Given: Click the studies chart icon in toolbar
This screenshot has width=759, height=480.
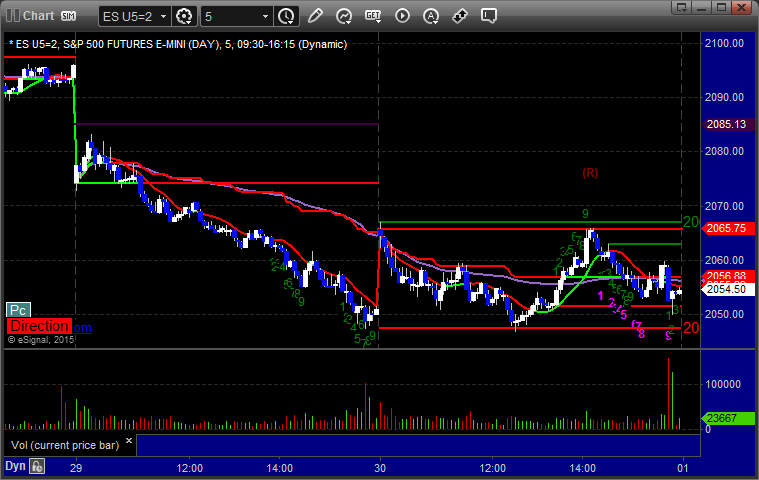Looking at the screenshot, I should coord(344,16).
